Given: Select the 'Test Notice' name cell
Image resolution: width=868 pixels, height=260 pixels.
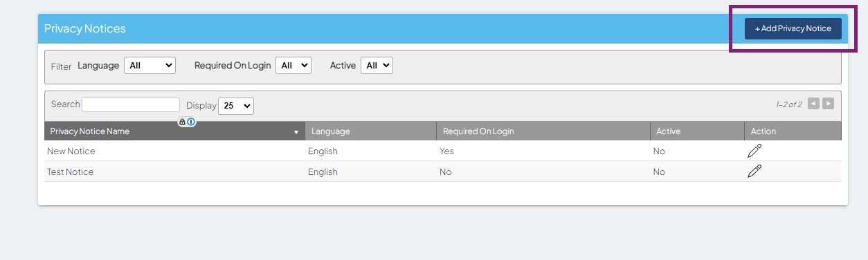Looking at the screenshot, I should point(70,171).
